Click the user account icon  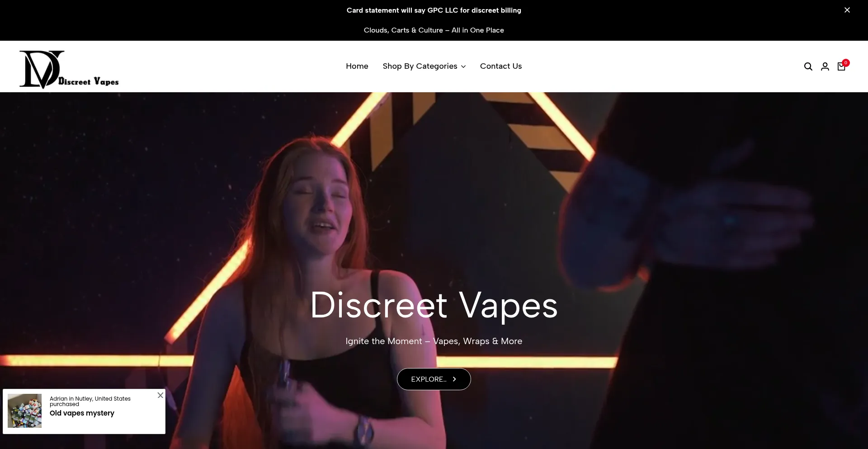pos(825,67)
